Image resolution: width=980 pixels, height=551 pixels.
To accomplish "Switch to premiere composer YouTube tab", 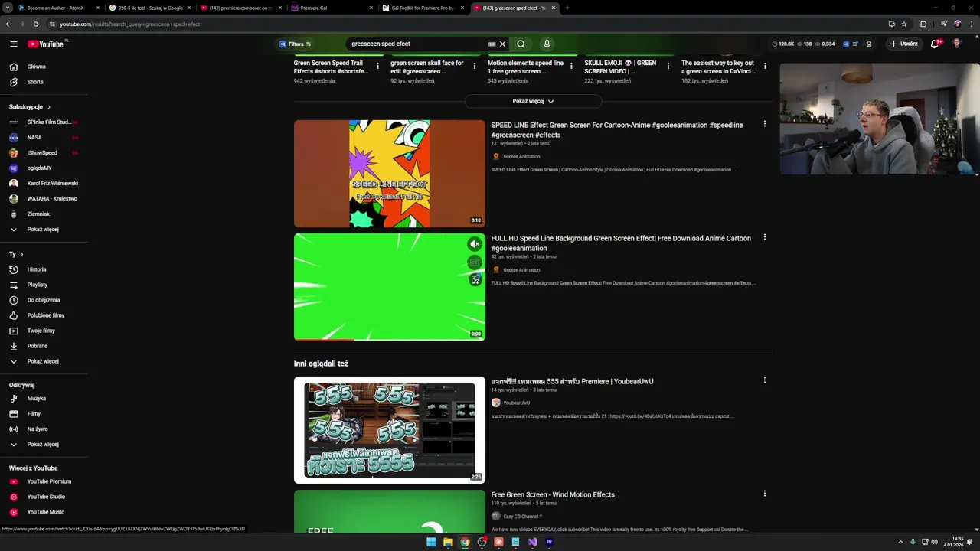I will 240,8.
